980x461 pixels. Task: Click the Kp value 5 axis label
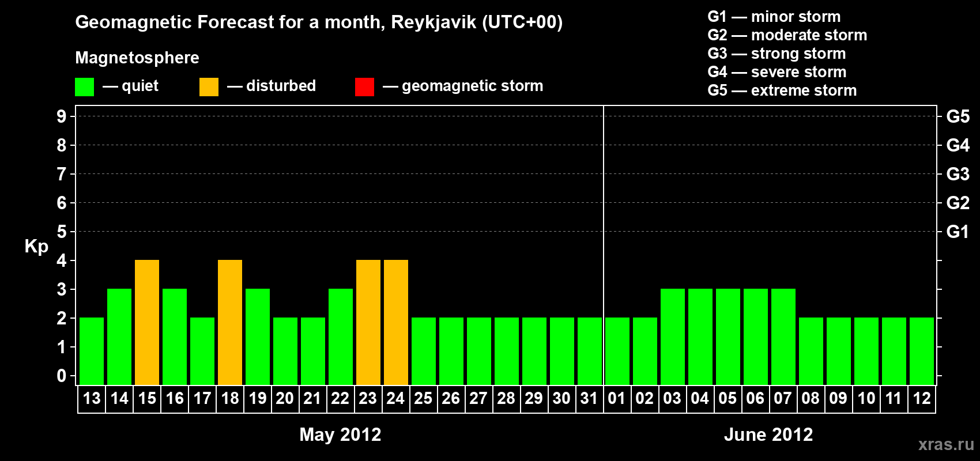62,232
